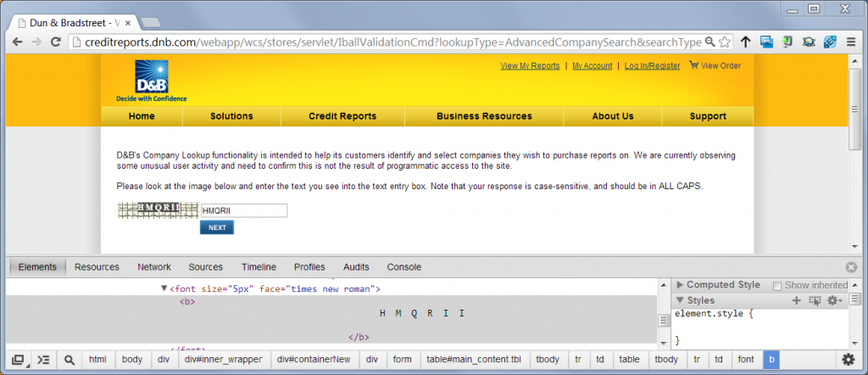
Task: Close the Dun & Bradstreet browser tab
Action: pos(128,23)
